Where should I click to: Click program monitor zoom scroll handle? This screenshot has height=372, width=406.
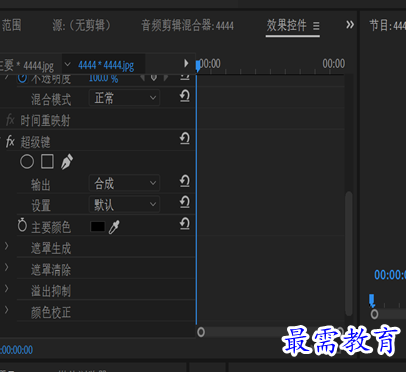(x=374, y=314)
